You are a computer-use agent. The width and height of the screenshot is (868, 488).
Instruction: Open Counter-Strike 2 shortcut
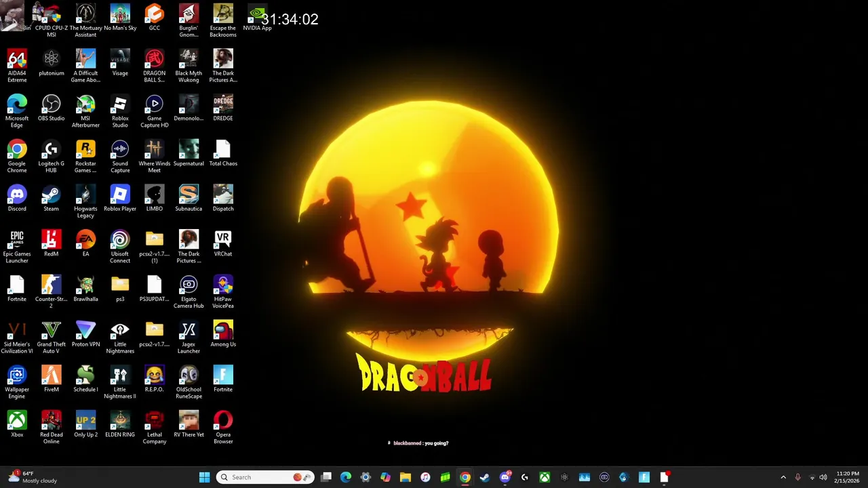[52, 291]
